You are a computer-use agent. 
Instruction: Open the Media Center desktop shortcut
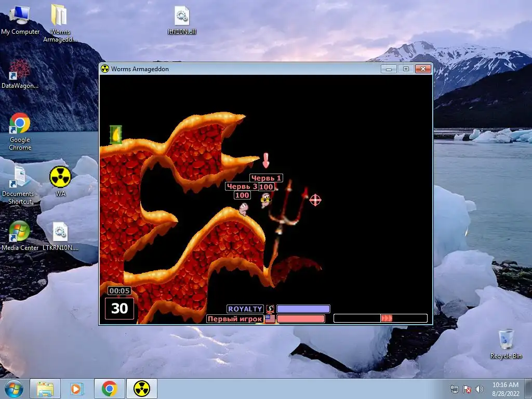coord(20,236)
